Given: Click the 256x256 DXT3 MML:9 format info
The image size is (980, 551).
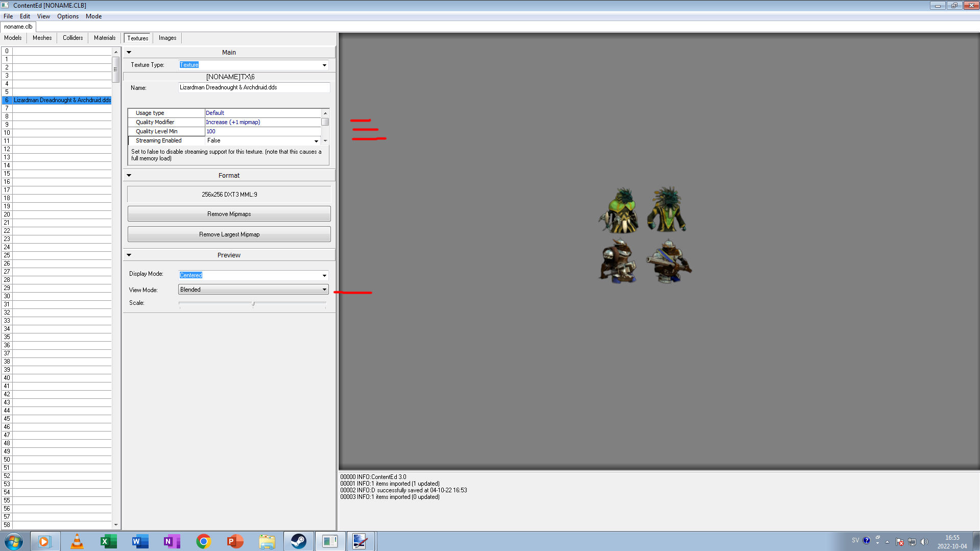Looking at the screenshot, I should [x=229, y=195].
